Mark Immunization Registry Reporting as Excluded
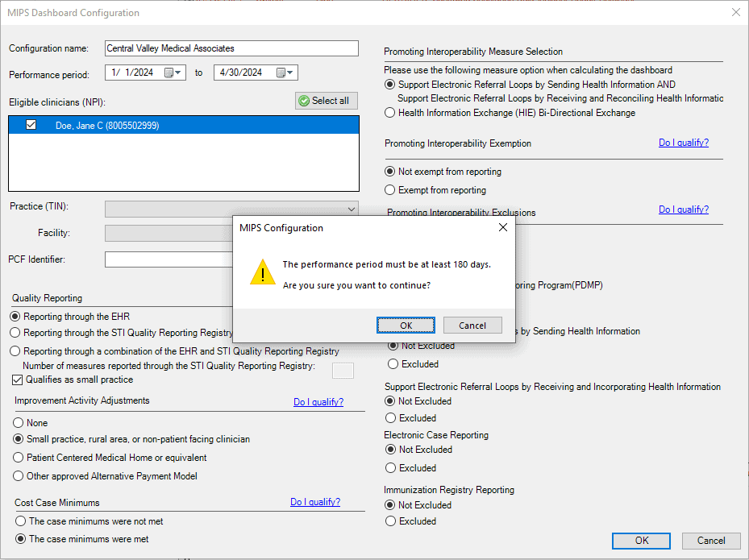 pos(390,521)
